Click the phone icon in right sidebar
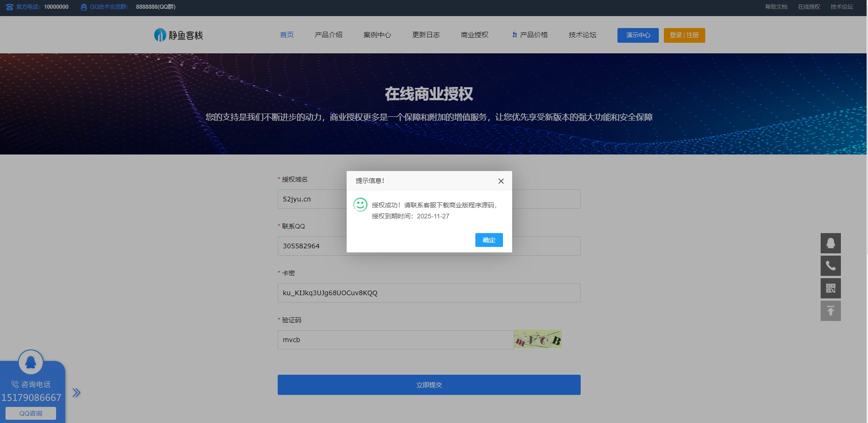The width and height of the screenshot is (868, 423). [830, 266]
